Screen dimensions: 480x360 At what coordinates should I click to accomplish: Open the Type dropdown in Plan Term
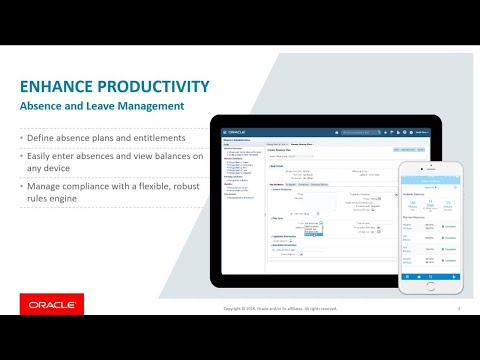pyautogui.click(x=321, y=223)
